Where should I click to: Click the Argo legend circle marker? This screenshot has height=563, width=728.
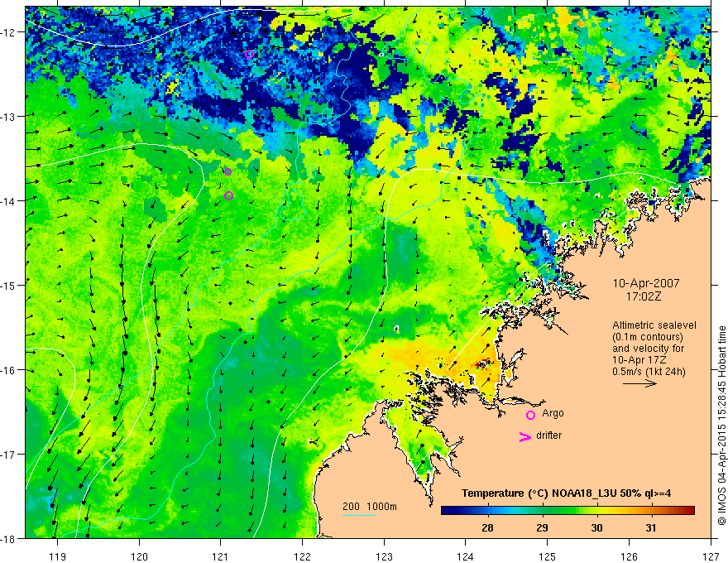tap(530, 415)
